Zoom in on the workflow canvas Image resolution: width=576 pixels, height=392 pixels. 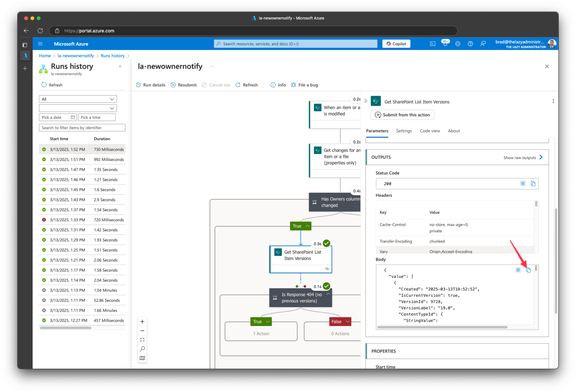tap(142, 321)
